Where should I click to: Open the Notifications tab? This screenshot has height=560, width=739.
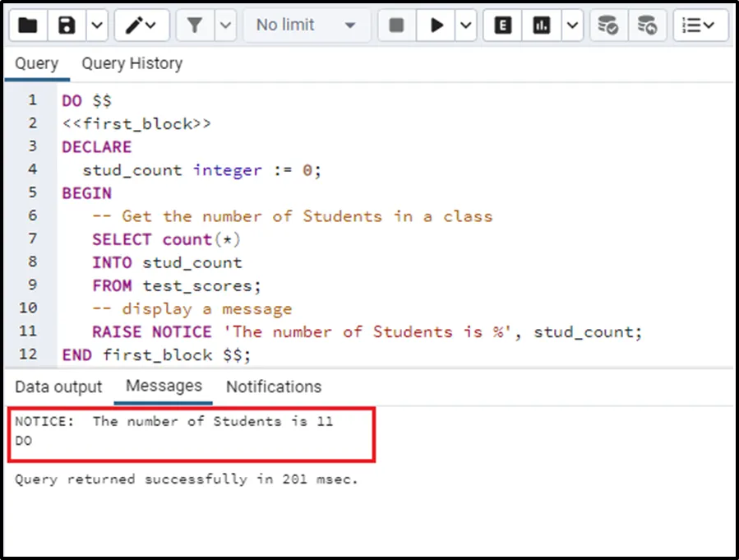274,386
